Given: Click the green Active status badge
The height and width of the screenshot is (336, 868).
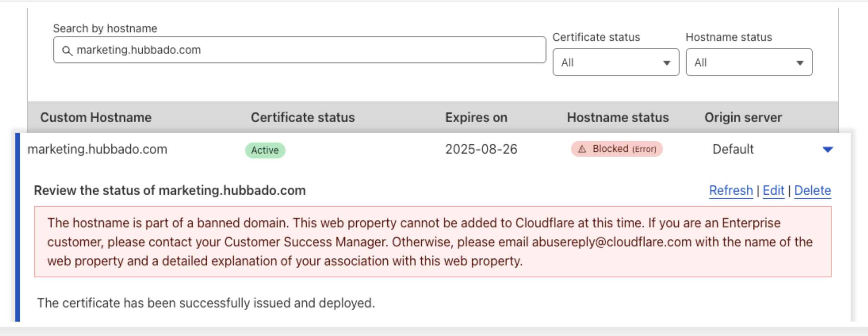Looking at the screenshot, I should 265,150.
